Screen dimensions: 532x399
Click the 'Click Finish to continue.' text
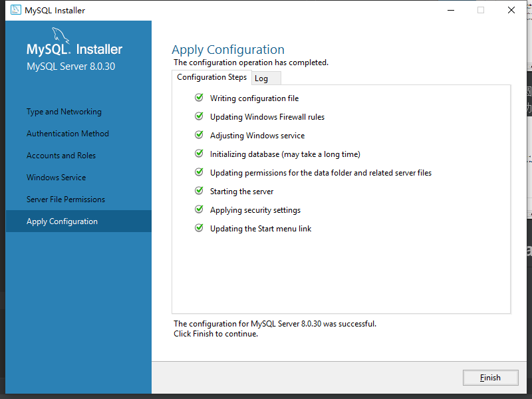point(215,334)
